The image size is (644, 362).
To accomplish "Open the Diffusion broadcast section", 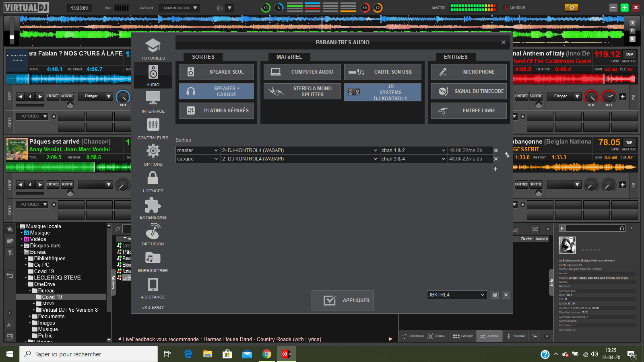I will click(x=153, y=235).
